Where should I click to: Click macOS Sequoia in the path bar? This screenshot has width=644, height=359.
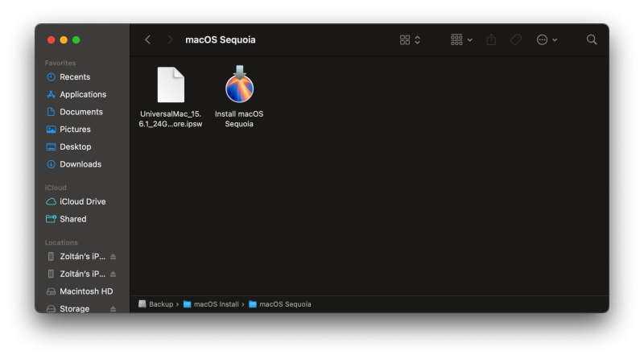coord(280,304)
